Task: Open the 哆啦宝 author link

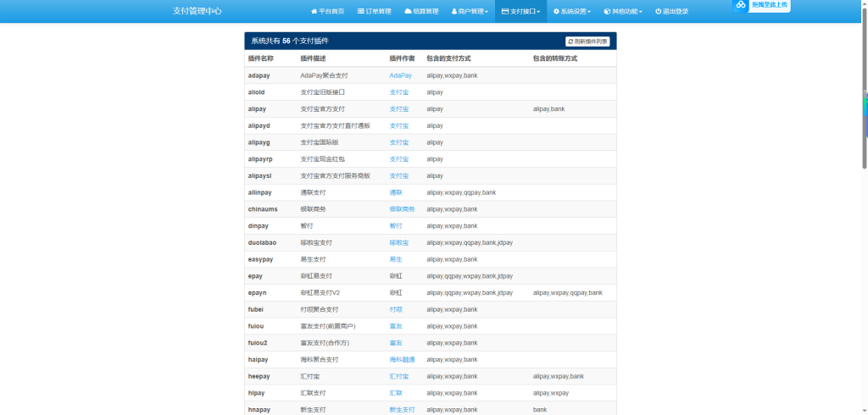Action: click(x=399, y=242)
